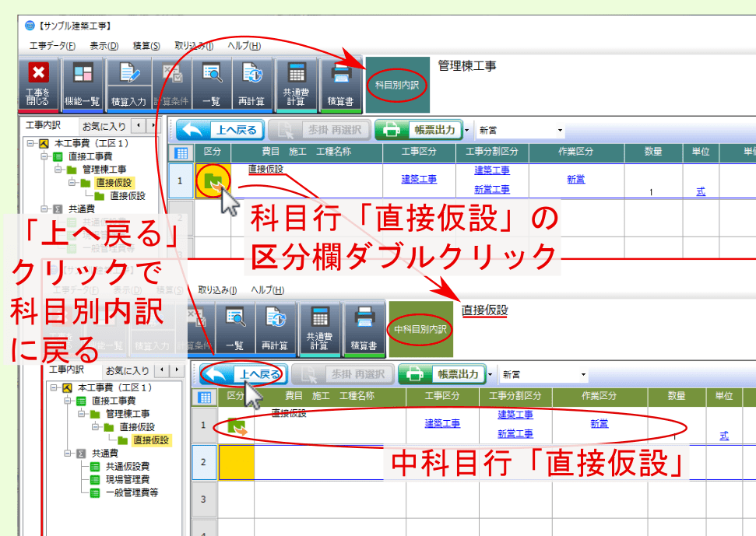756x536 pixels.
Task: Open 機能一覧 in upper window toolbar
Action: pos(83,83)
